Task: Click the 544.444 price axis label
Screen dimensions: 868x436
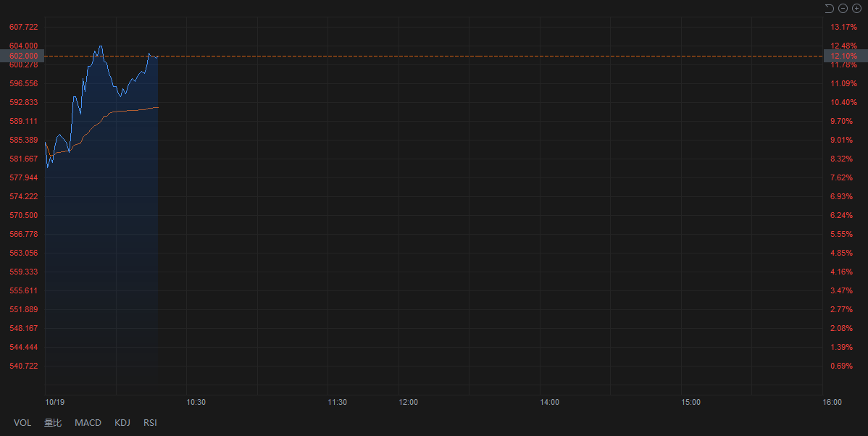Action: pos(24,347)
